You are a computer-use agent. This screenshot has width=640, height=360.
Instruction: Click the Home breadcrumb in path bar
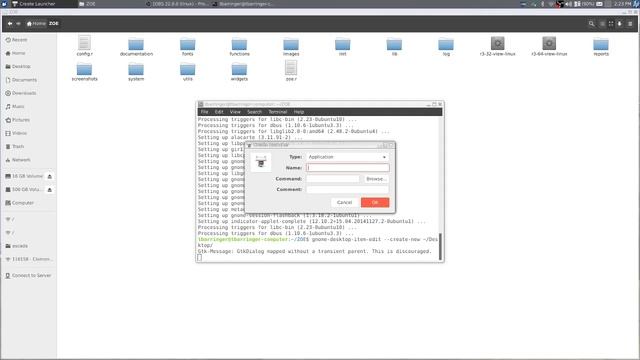click(36, 24)
